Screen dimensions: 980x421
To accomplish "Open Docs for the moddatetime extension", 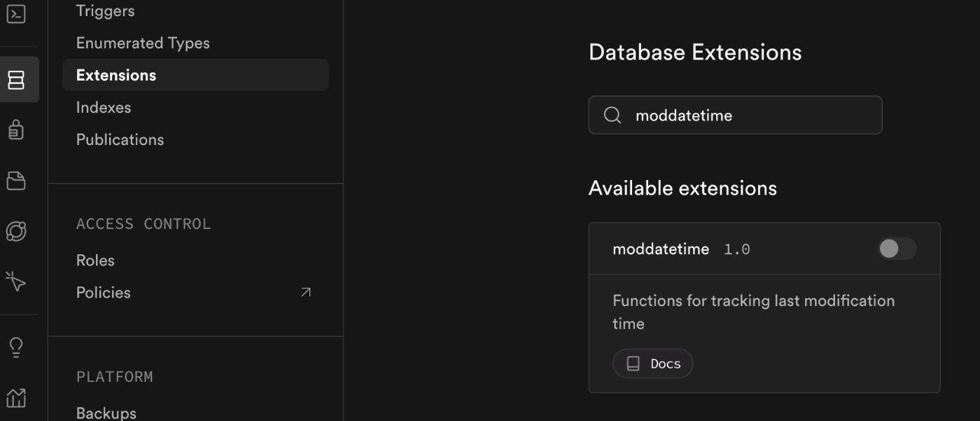I will click(x=652, y=363).
